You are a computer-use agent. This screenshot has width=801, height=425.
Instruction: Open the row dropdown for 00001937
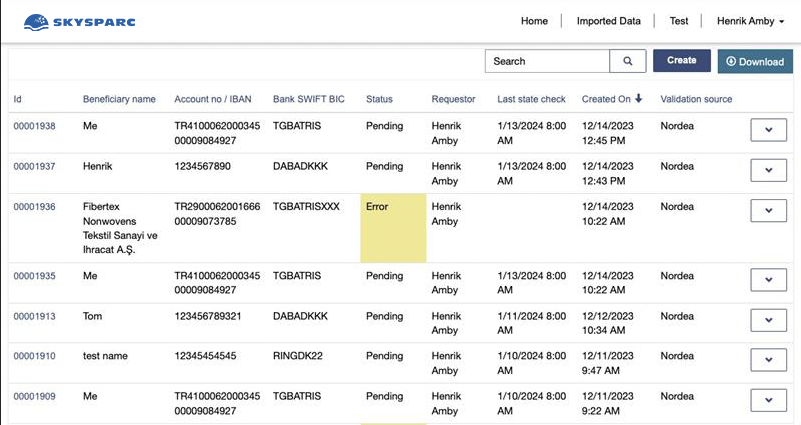[768, 170]
